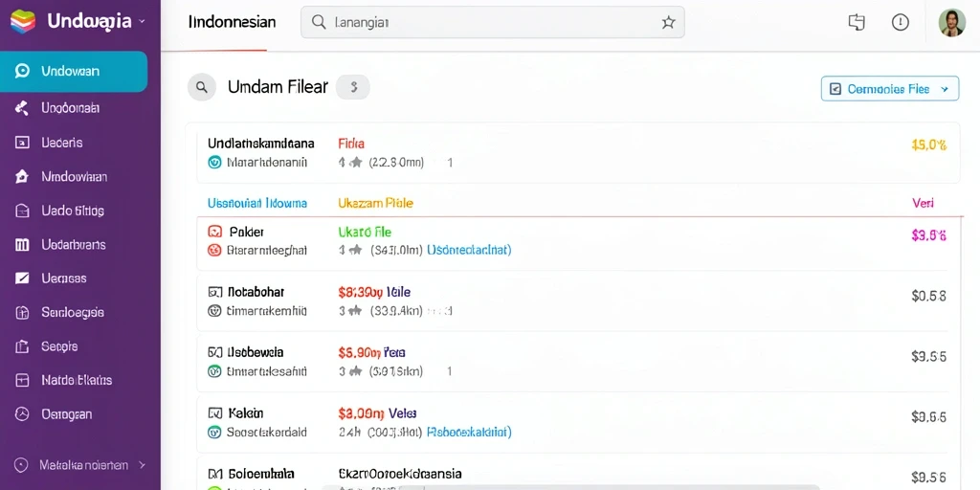
Task: Select the Undowaan sidebar menu item
Action: tap(74, 71)
